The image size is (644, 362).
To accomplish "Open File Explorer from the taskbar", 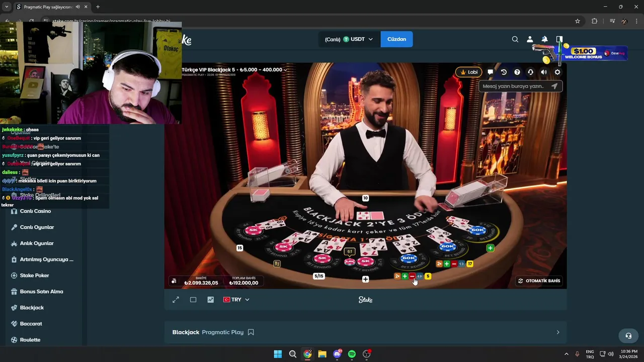I will point(322,354).
